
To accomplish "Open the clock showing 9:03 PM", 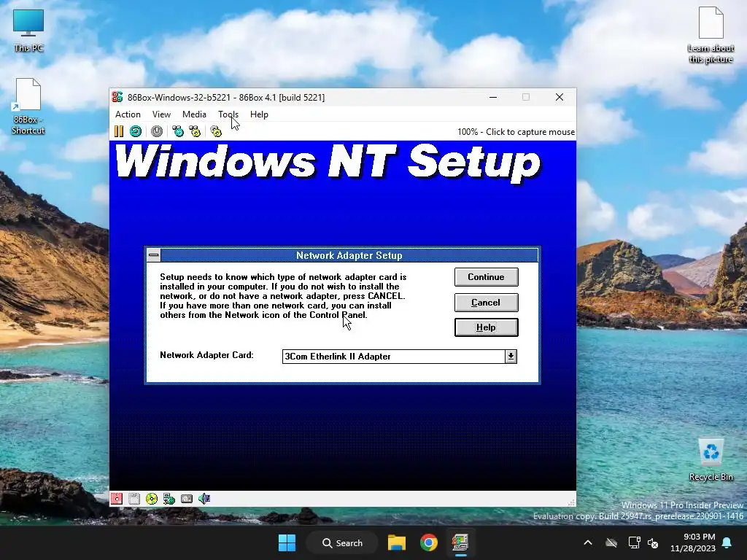I will [x=693, y=542].
